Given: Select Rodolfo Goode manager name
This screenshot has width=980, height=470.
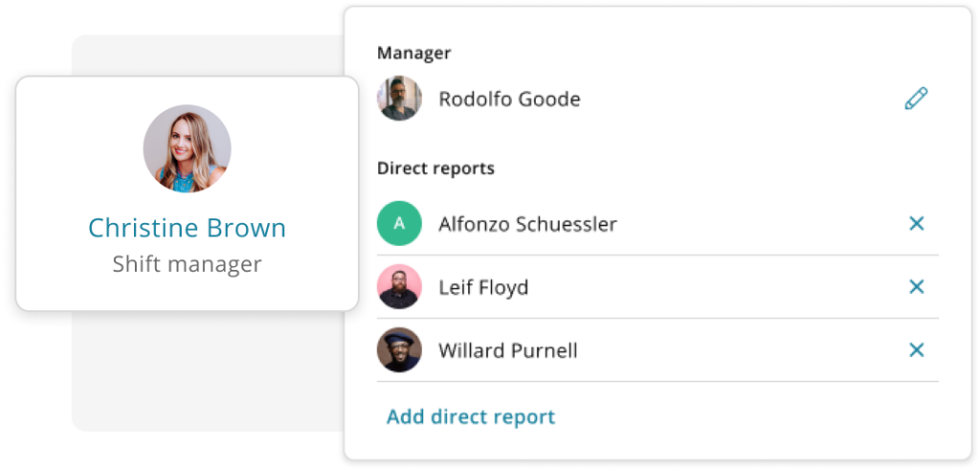Looking at the screenshot, I should pos(509,99).
